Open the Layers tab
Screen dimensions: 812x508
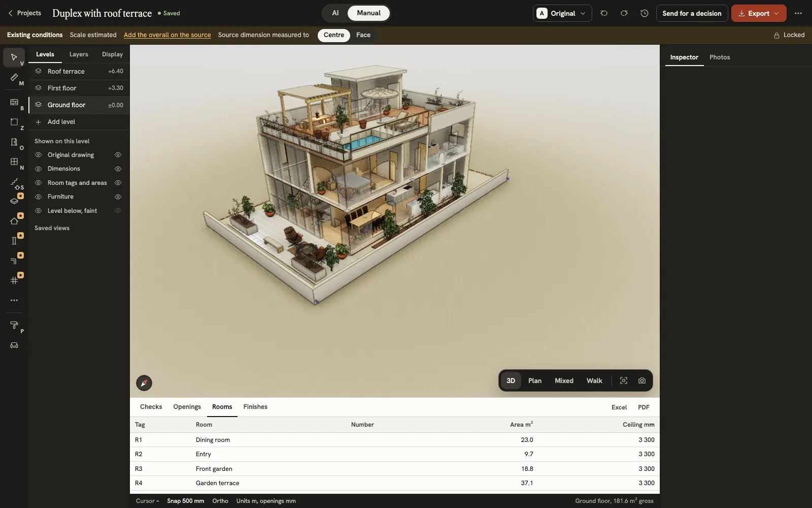tap(79, 54)
